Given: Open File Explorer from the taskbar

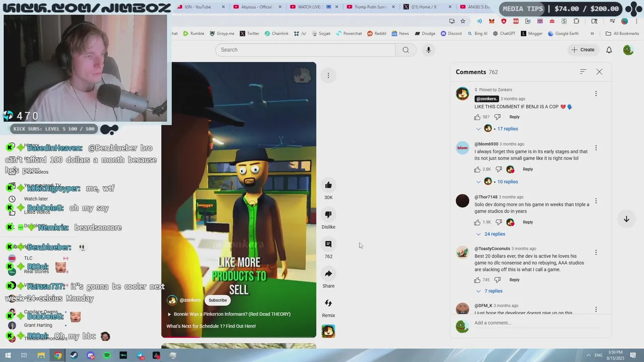Looking at the screenshot, I should click(x=41, y=355).
